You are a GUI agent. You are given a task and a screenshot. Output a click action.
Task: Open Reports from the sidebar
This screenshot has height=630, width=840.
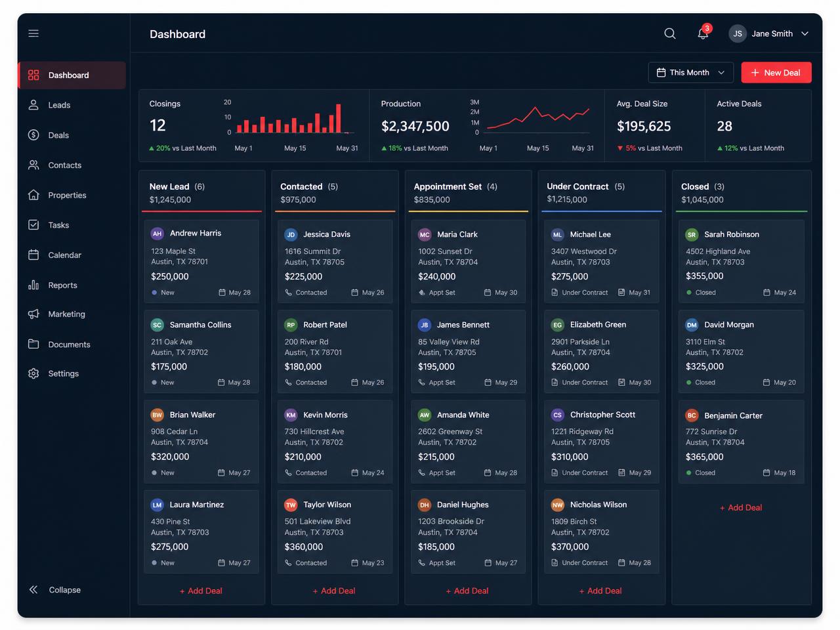(72, 285)
